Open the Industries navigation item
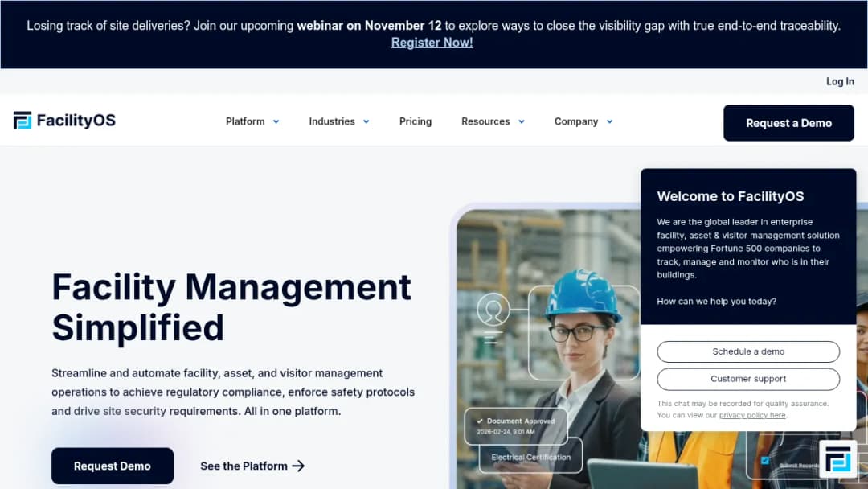 pos(332,121)
